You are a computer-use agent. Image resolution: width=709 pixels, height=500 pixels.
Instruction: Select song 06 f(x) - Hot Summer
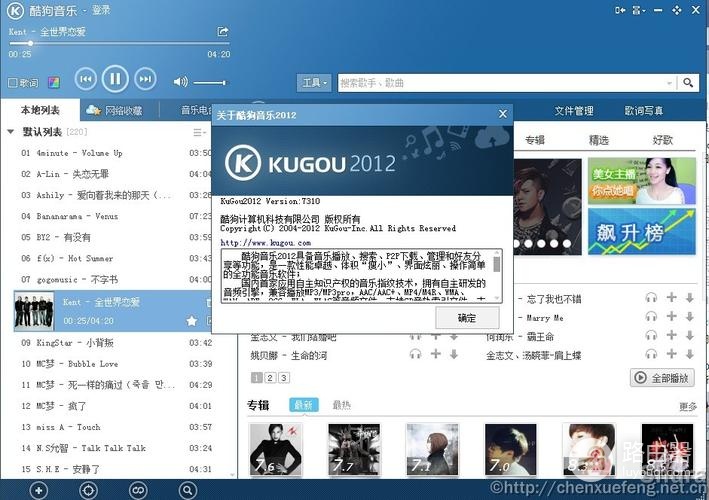tap(117, 259)
